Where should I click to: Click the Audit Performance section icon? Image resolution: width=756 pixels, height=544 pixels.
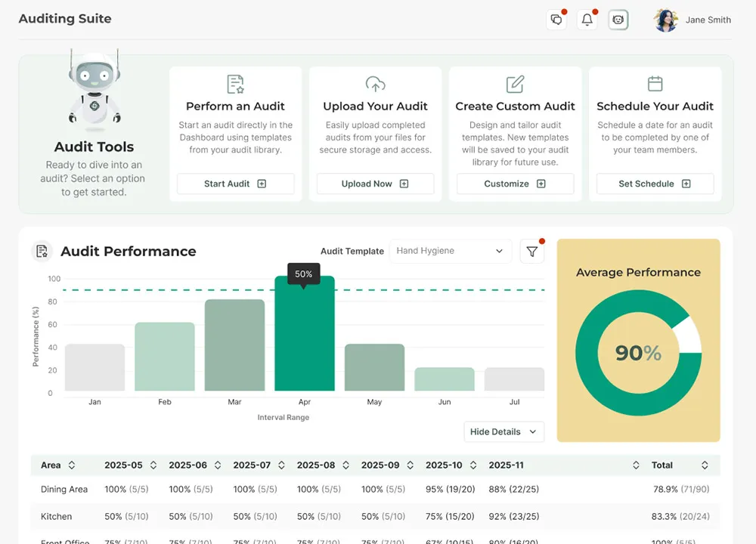tap(42, 251)
